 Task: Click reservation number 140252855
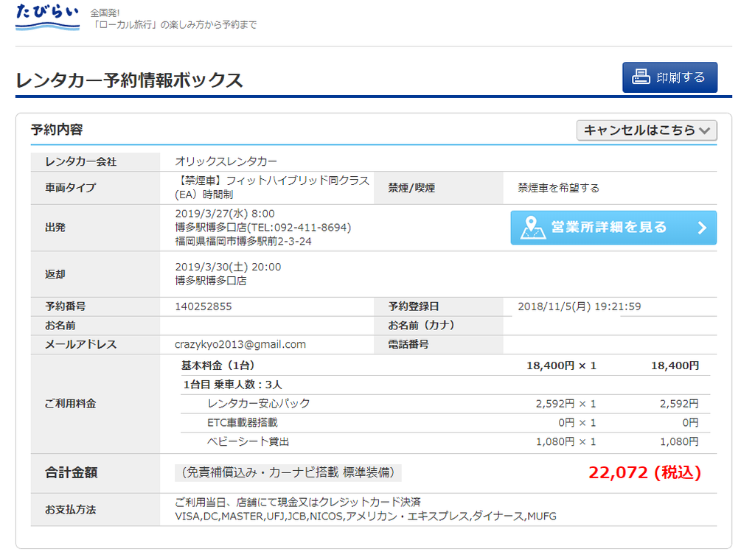[x=203, y=307]
